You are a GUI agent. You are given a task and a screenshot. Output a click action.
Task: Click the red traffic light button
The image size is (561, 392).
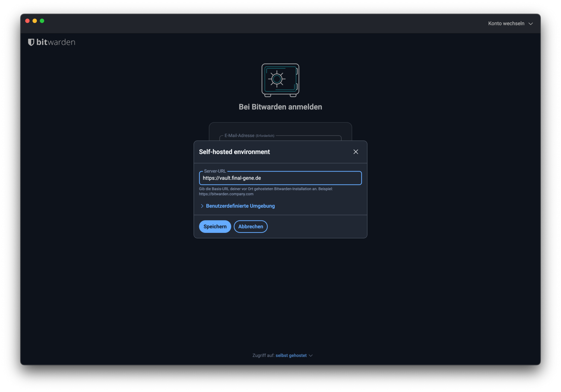pyautogui.click(x=27, y=21)
